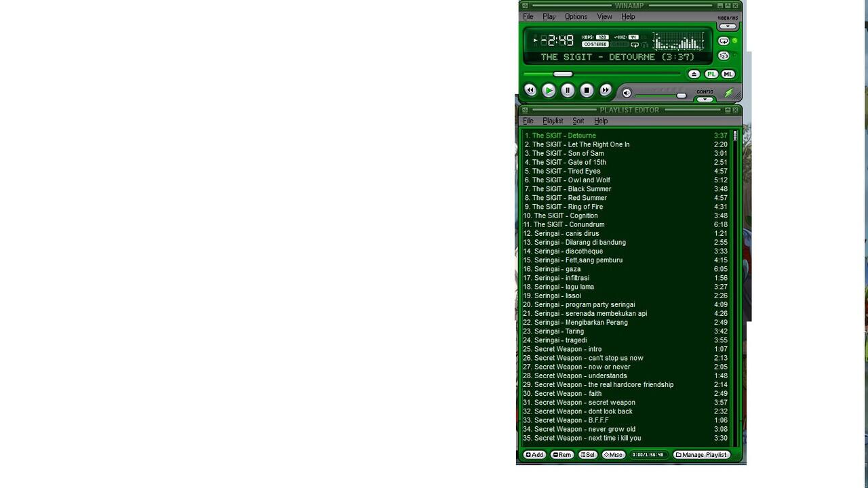
Task: Open Winamp main window Help menu
Action: pyautogui.click(x=629, y=17)
